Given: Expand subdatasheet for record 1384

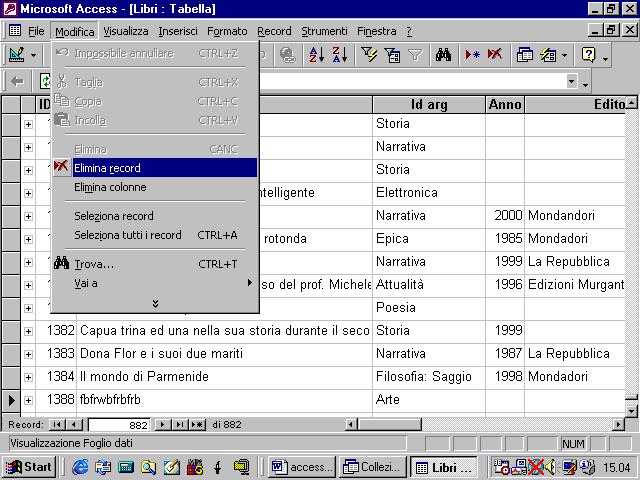Looking at the screenshot, I should pyautogui.click(x=28, y=377).
